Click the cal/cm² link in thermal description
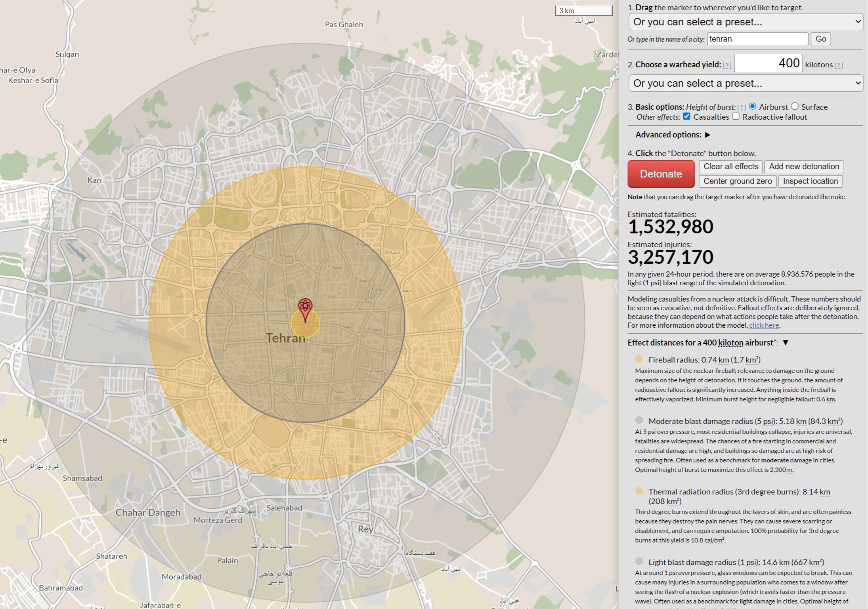 pos(714,540)
